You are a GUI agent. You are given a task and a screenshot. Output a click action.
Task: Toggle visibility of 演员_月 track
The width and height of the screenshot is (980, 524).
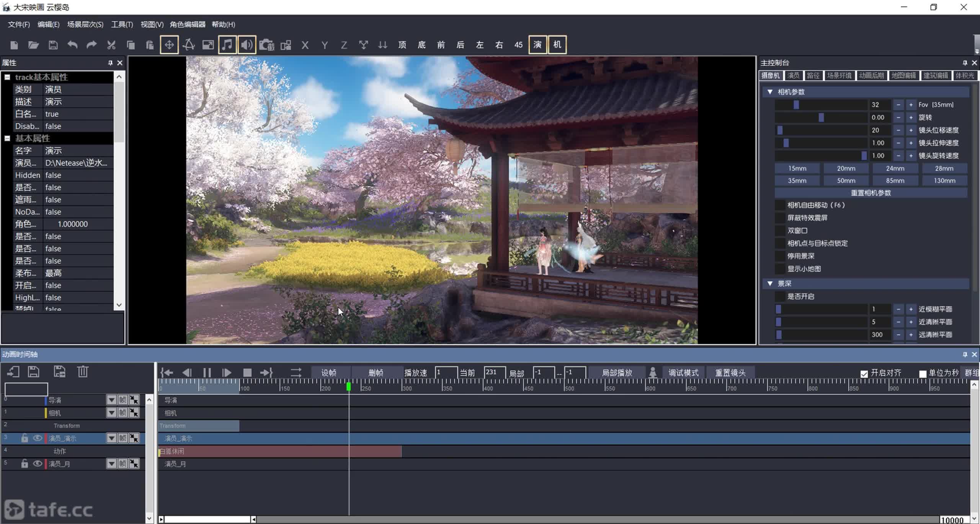[37, 464]
